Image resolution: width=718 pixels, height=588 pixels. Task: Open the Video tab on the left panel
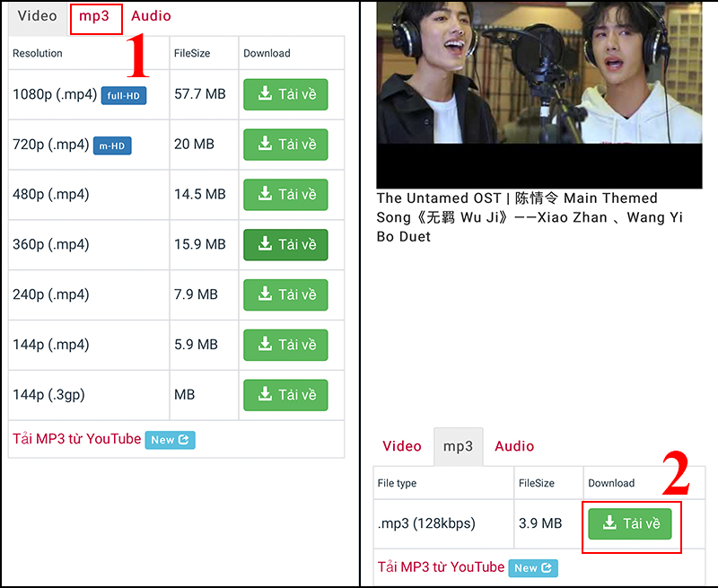pyautogui.click(x=38, y=15)
